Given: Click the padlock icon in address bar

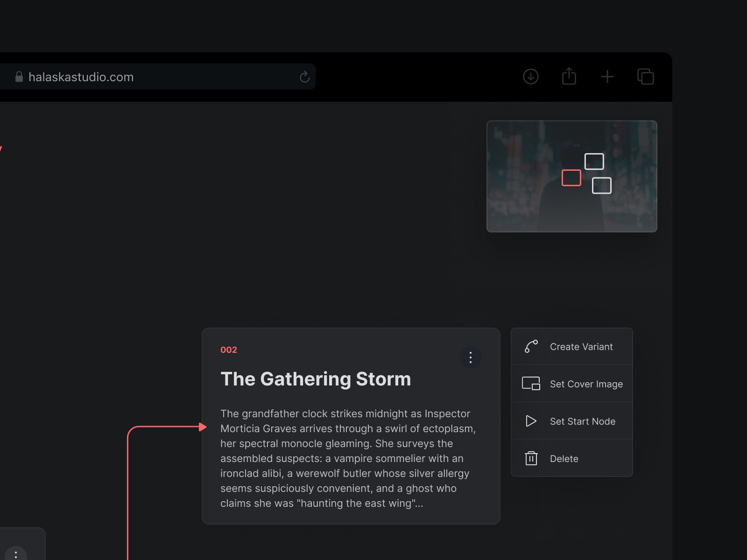Looking at the screenshot, I should click(x=19, y=77).
